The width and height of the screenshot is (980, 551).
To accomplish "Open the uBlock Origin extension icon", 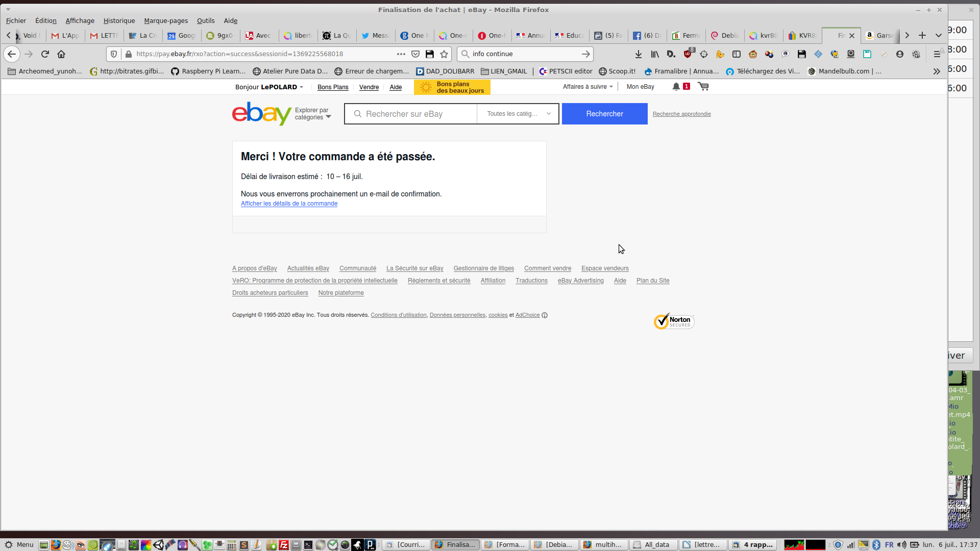I will tap(688, 54).
